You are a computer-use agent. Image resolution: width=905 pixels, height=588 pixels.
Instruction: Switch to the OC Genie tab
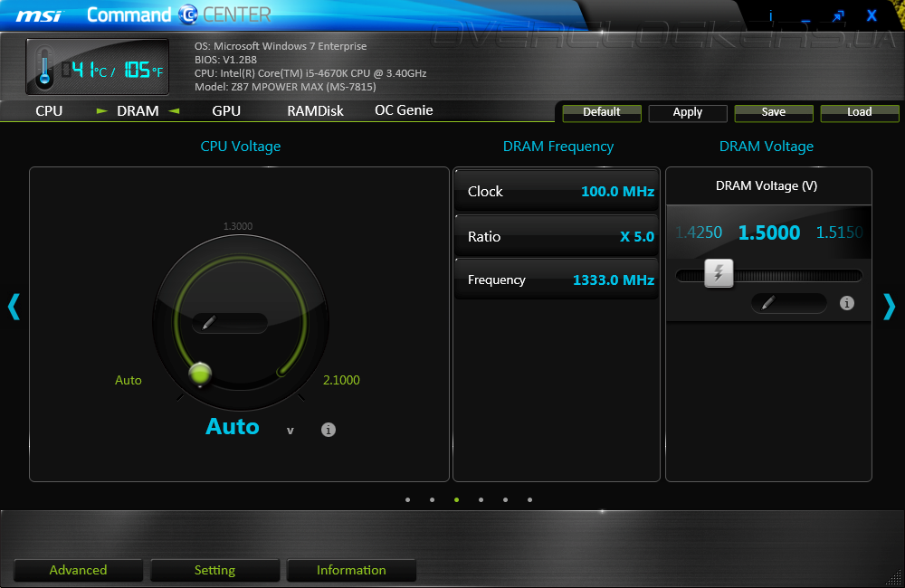pos(404,110)
